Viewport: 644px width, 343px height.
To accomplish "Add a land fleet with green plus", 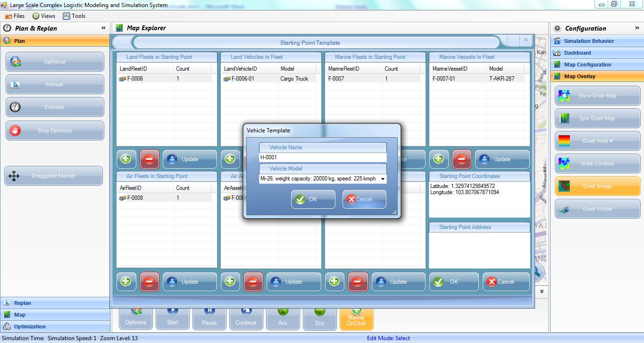I will click(x=125, y=159).
